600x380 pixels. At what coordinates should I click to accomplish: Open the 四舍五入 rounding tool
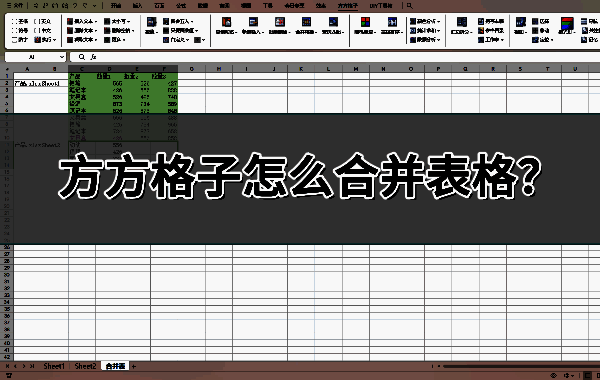pyautogui.click(x=178, y=21)
